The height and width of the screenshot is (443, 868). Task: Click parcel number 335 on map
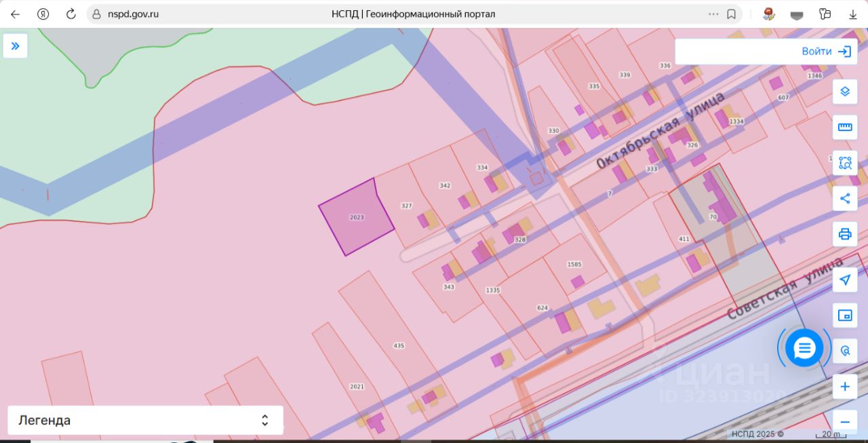point(594,86)
